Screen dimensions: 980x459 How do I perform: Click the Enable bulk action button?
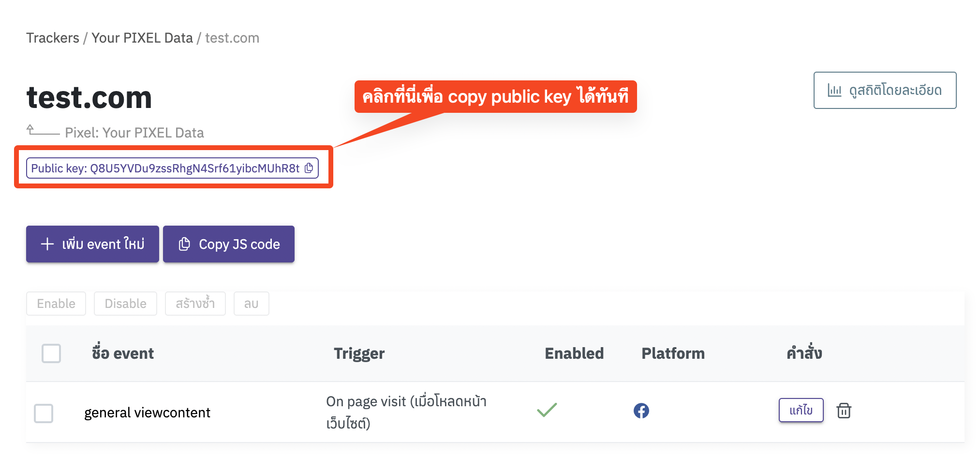tap(56, 304)
